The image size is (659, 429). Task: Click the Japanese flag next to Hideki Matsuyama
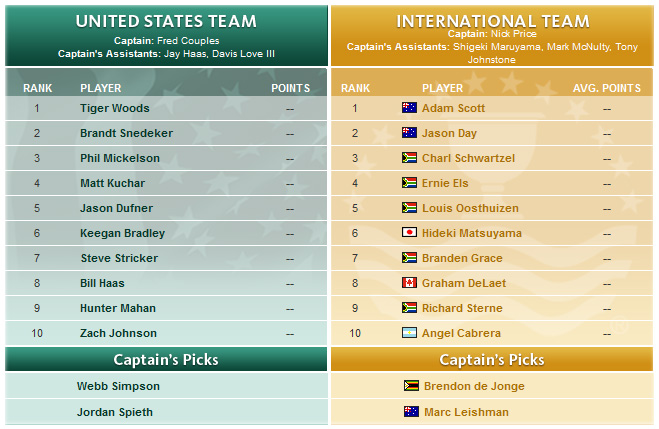coord(409,233)
